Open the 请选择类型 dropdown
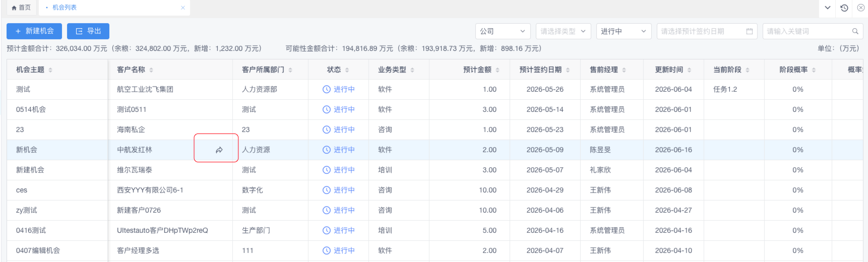Viewport: 868px width, 262px height. tap(563, 31)
